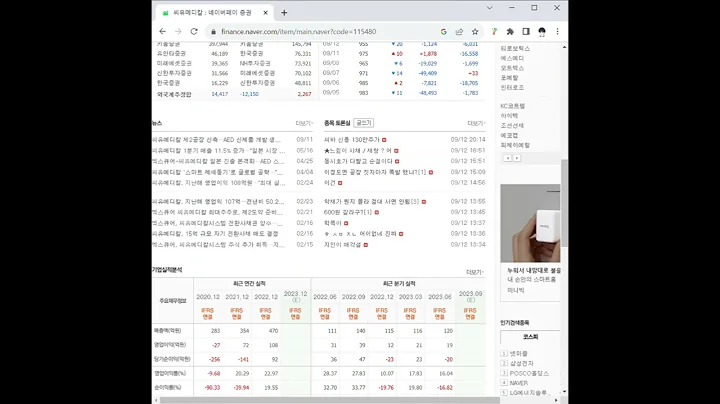Click the browser forward arrow
Viewport: 720px width, 404px height.
pos(178,32)
